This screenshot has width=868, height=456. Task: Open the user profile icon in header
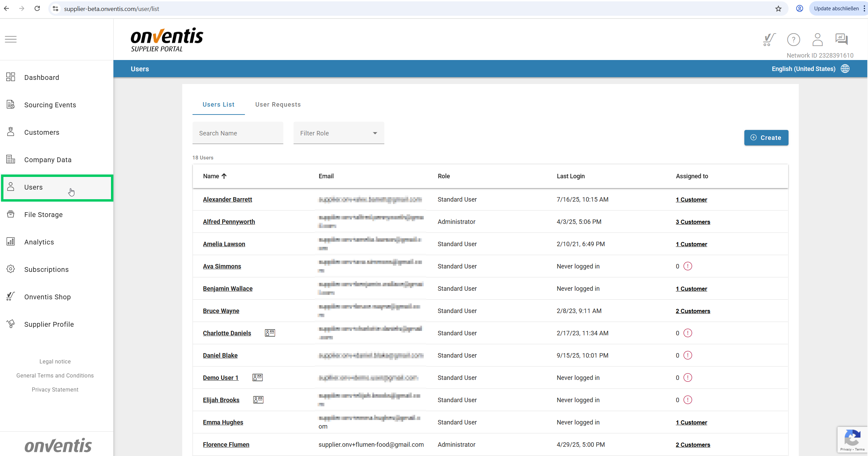(817, 40)
